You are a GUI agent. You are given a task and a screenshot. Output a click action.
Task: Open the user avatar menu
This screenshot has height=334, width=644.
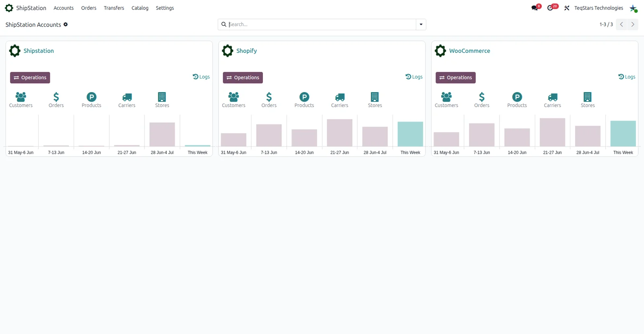(634, 8)
